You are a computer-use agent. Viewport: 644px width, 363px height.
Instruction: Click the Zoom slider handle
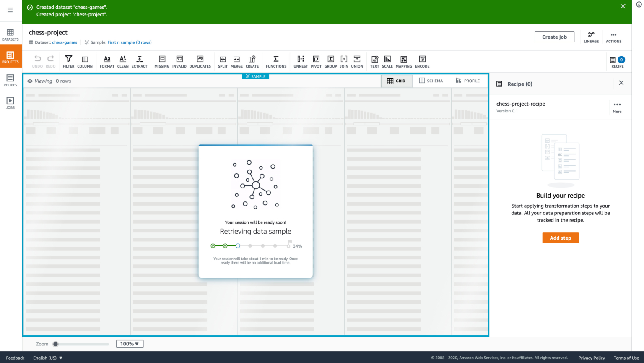[56, 344]
